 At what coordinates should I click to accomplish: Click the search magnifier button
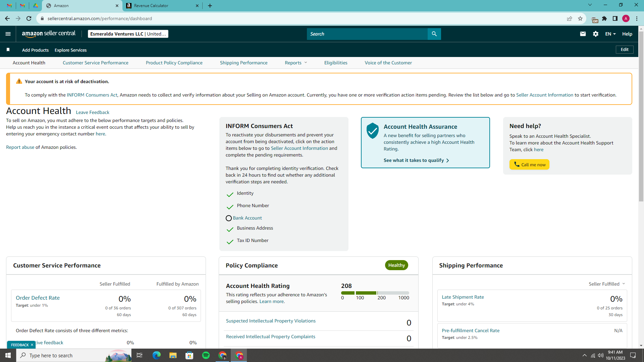coord(434,34)
